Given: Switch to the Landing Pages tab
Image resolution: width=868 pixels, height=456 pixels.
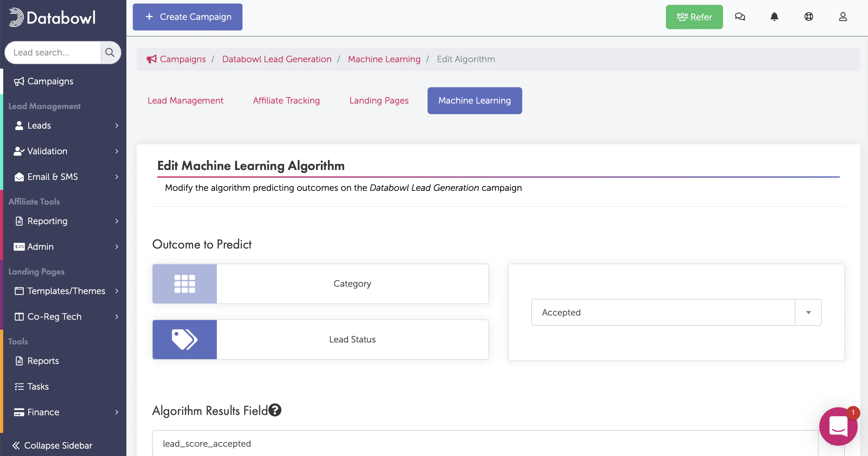Looking at the screenshot, I should [x=379, y=100].
